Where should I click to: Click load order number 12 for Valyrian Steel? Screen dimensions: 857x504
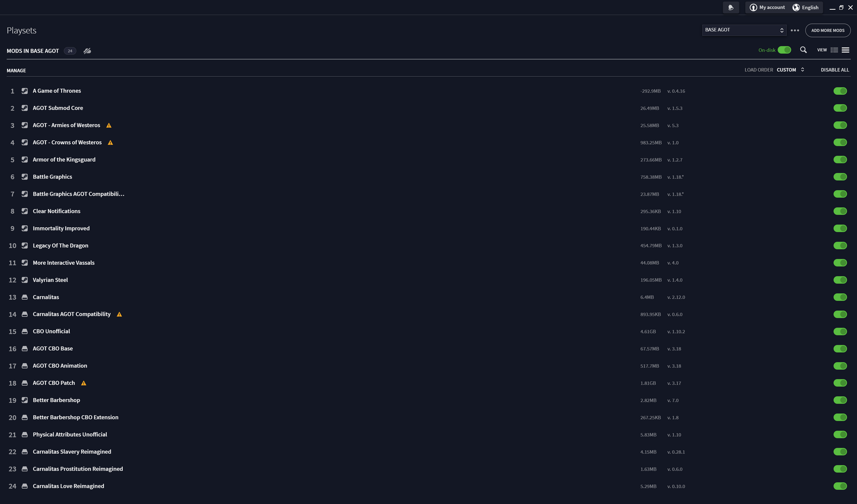coord(12,280)
